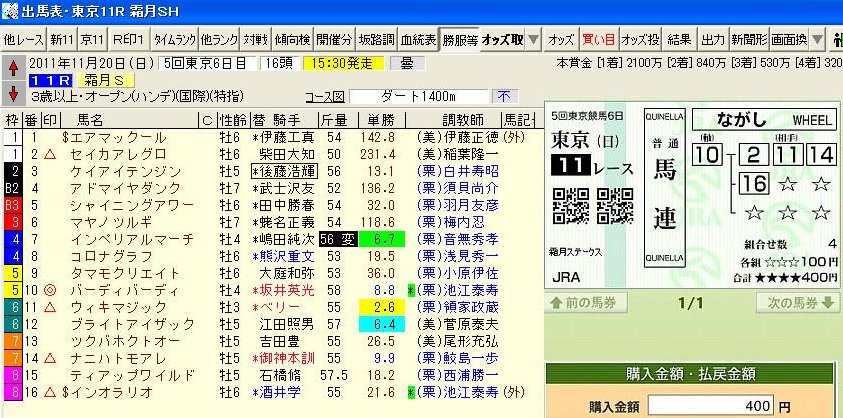Click the オッズ取 toolbar button
Viewport: 843px width, 418px height.
(x=502, y=39)
